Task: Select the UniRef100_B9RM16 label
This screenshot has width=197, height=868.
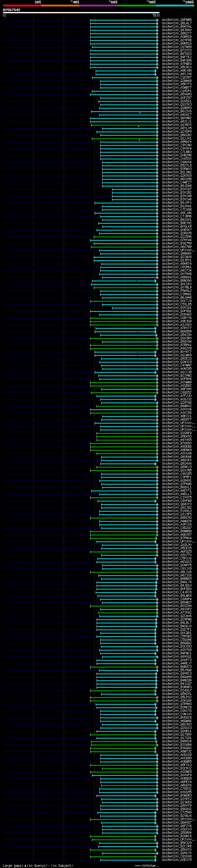Action: (x=177, y=43)
